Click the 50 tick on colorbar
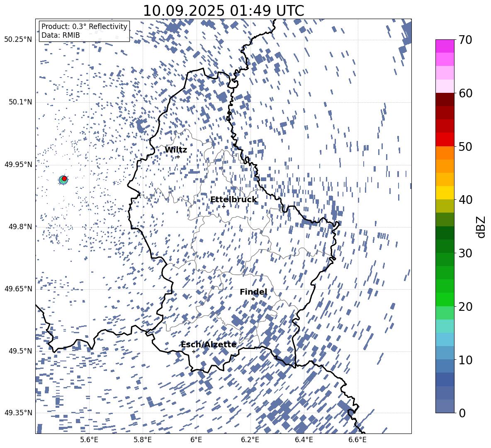The image size is (491, 448). point(466,146)
